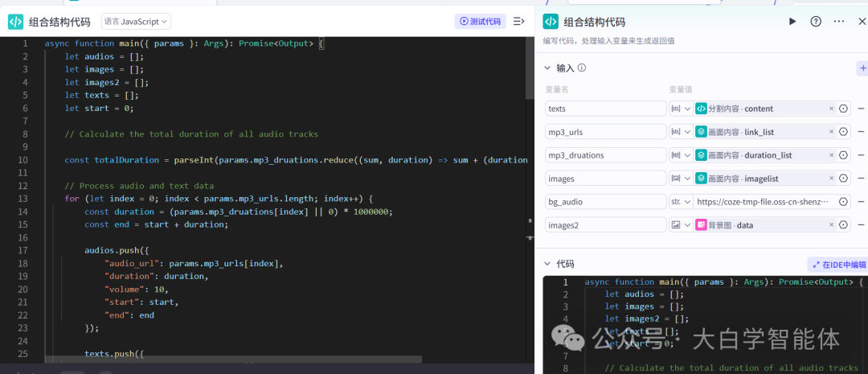This screenshot has height=374, width=868.
Task: Click the bg_audio https URL value field
Action: [x=764, y=202]
